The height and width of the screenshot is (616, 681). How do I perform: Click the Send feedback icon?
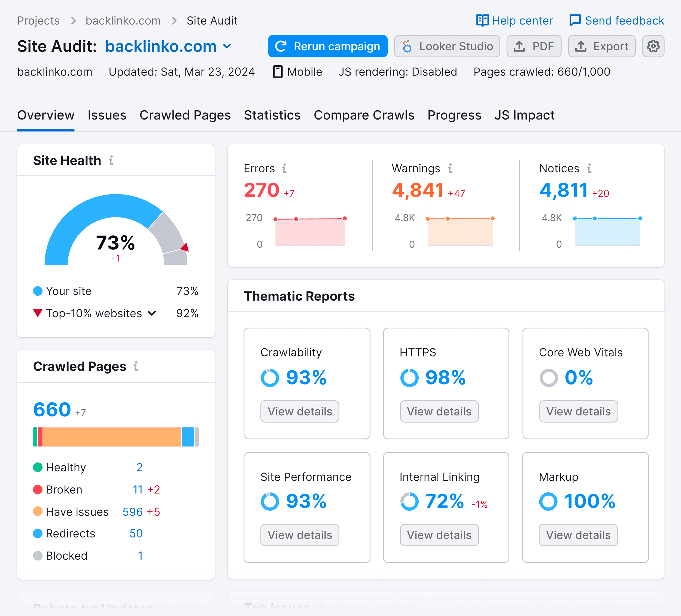pyautogui.click(x=574, y=20)
